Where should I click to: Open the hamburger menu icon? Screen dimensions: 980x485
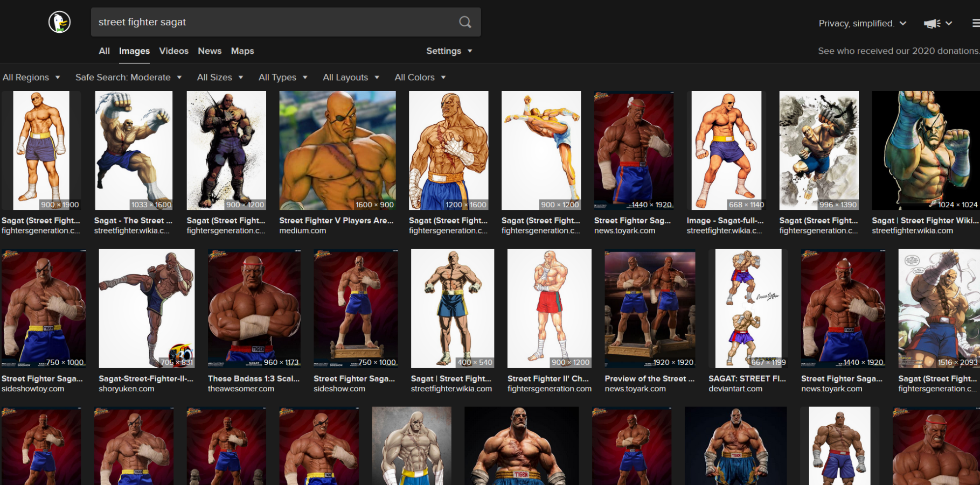975,23
